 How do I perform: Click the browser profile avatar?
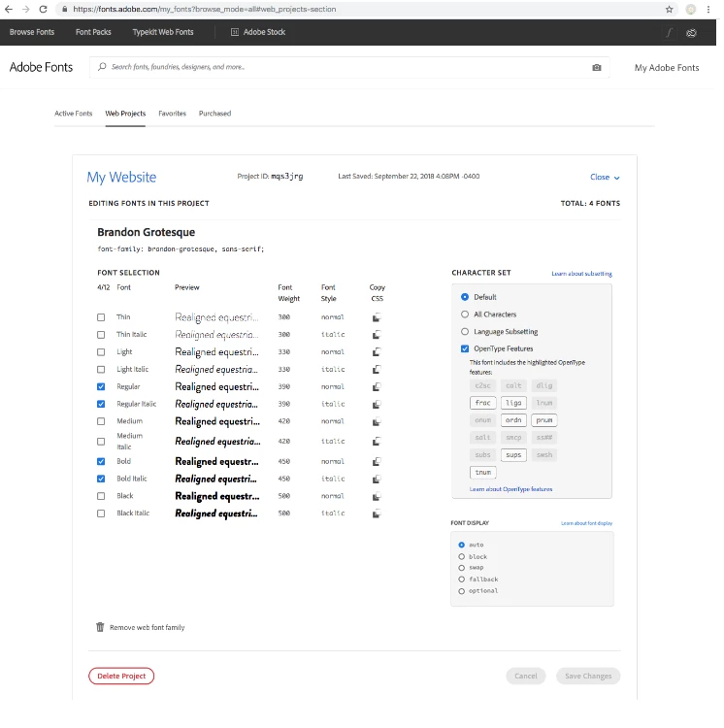coord(691,10)
